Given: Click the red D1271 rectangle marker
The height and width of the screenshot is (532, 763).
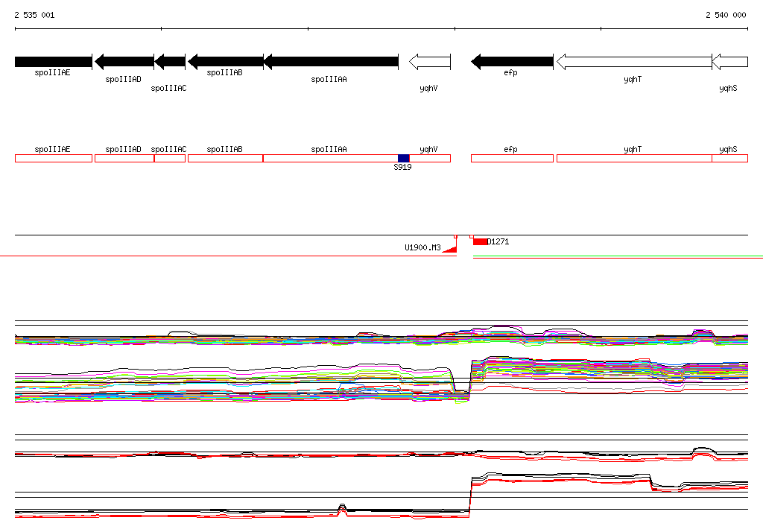Looking at the screenshot, I should (x=481, y=241).
